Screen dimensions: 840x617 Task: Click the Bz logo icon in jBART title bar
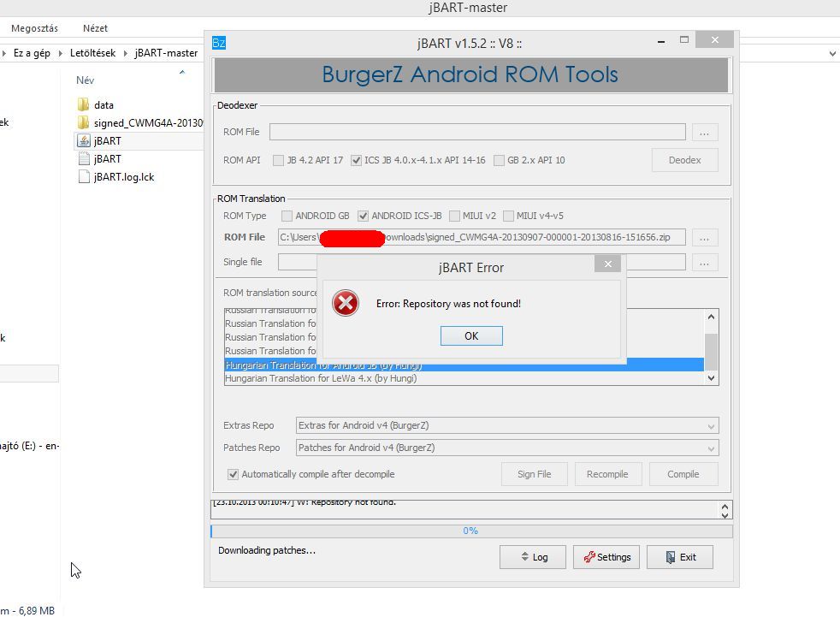coord(219,43)
